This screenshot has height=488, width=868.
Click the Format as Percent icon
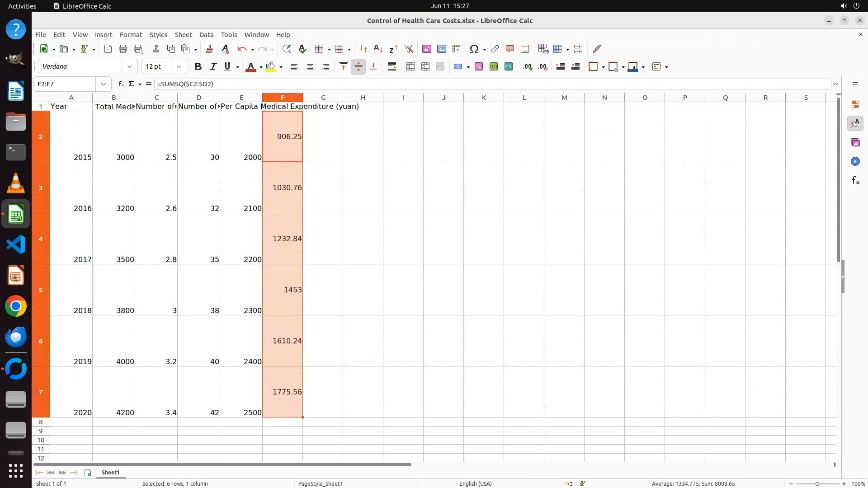click(479, 67)
